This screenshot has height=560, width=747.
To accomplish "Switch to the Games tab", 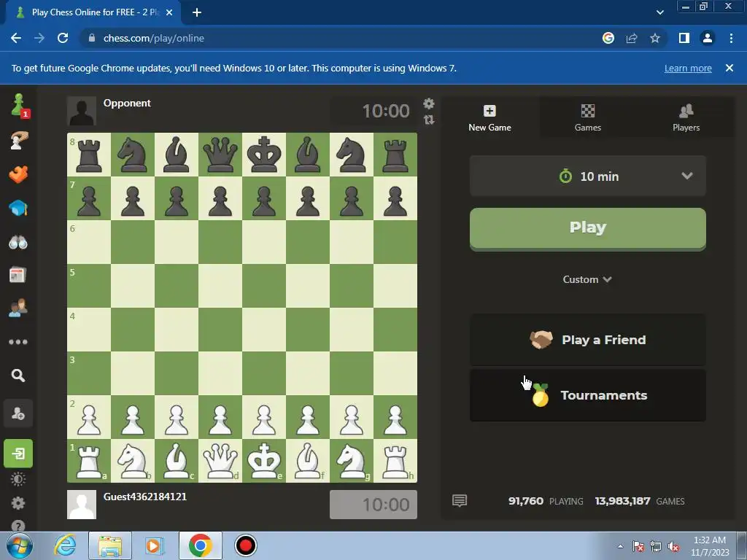I will click(x=588, y=117).
